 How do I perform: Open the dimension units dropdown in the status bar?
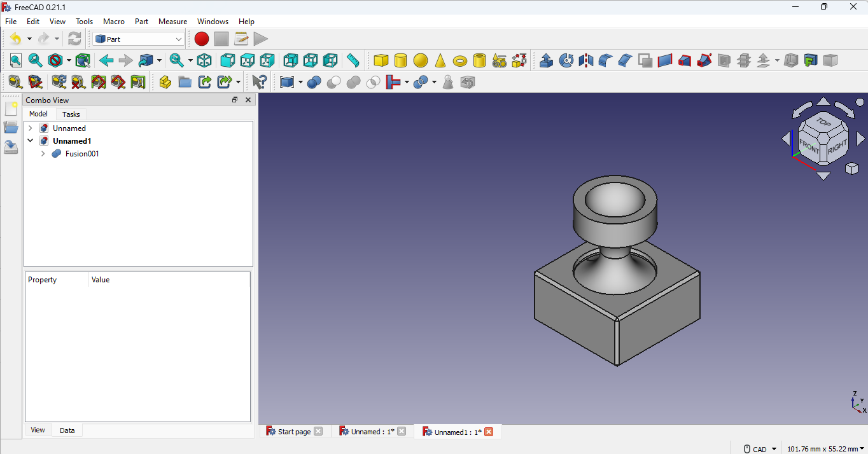coord(825,449)
